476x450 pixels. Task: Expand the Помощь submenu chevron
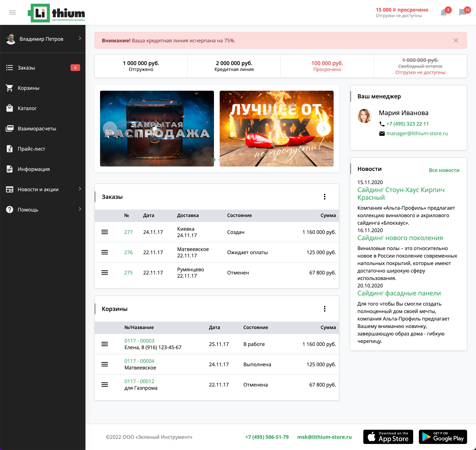tap(80, 209)
